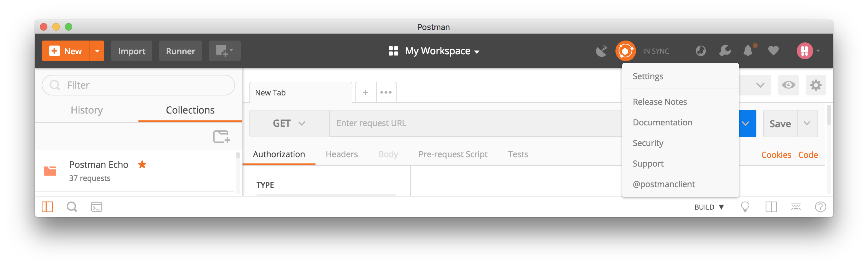
Task: Click the wrench settings icon
Action: (x=725, y=51)
